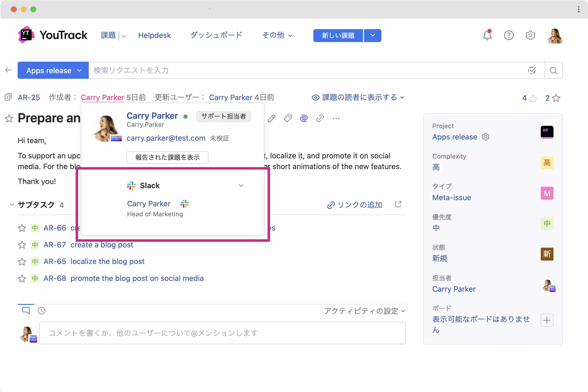Click the tag icon next to the title
Image resolution: width=588 pixels, height=392 pixels.
click(288, 118)
